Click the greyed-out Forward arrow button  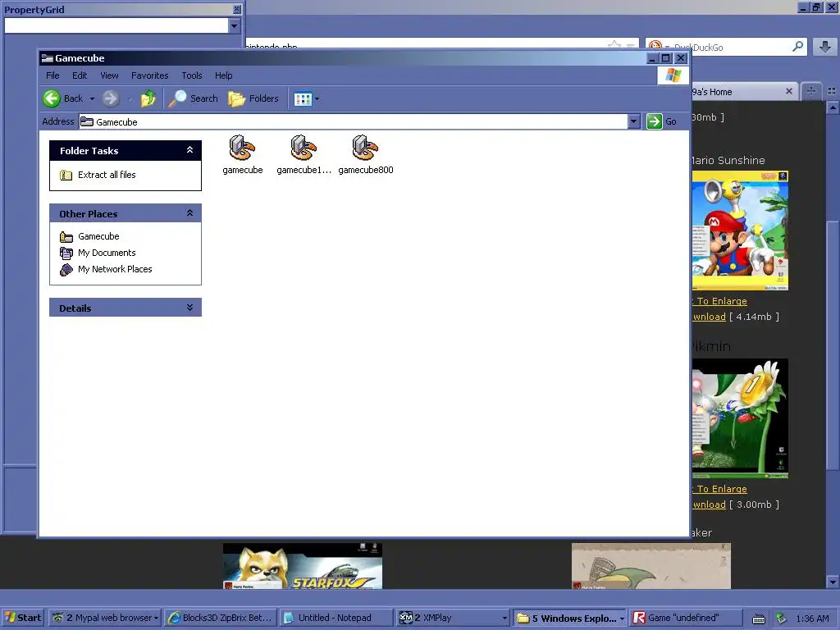coord(111,98)
